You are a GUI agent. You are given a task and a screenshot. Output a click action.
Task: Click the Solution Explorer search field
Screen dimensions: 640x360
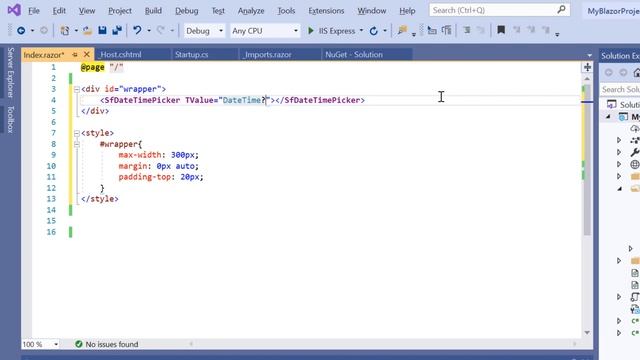click(620, 89)
